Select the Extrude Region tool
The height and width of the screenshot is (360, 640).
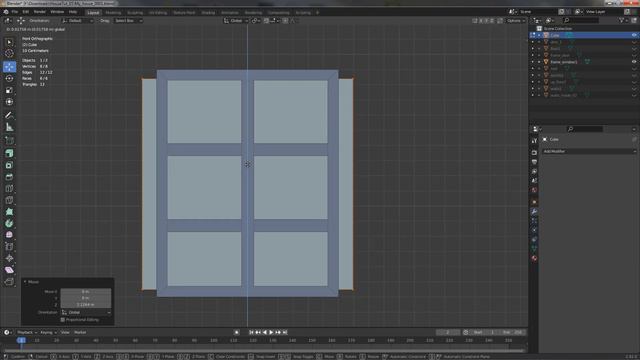click(9, 153)
